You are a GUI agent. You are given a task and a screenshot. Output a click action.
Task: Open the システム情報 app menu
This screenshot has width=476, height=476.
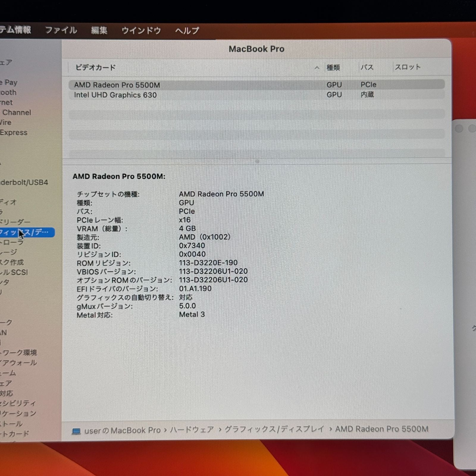point(15,30)
